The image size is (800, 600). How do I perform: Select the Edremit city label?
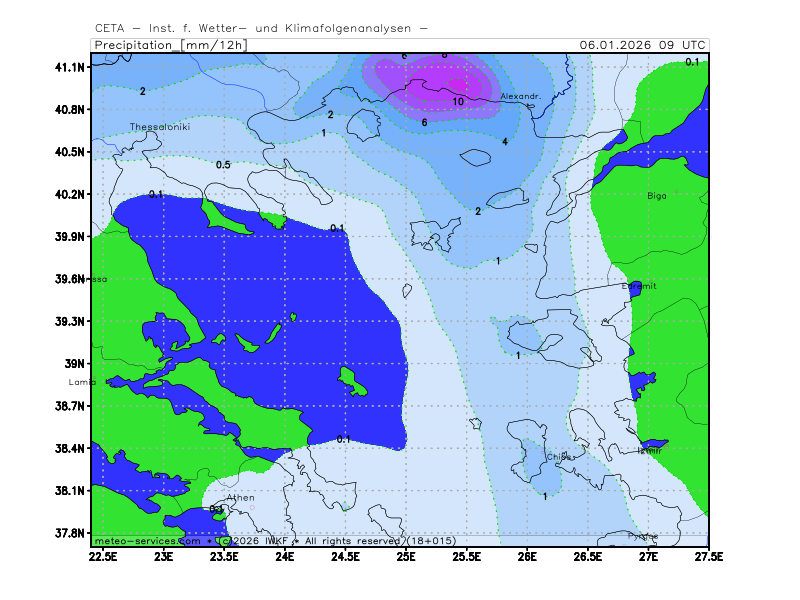[639, 286]
